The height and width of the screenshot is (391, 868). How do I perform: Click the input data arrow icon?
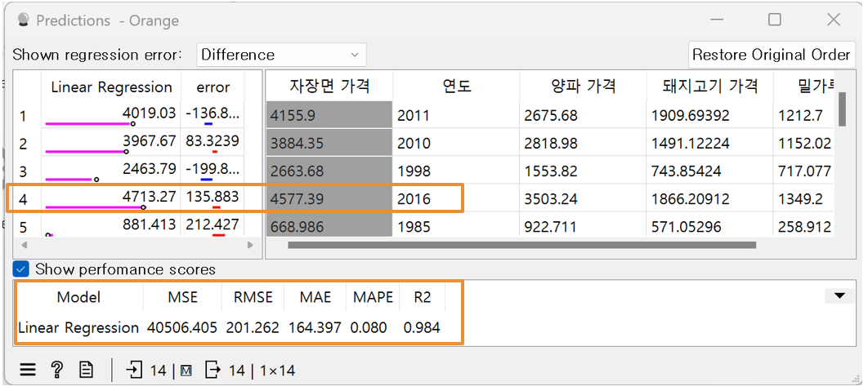[135, 370]
